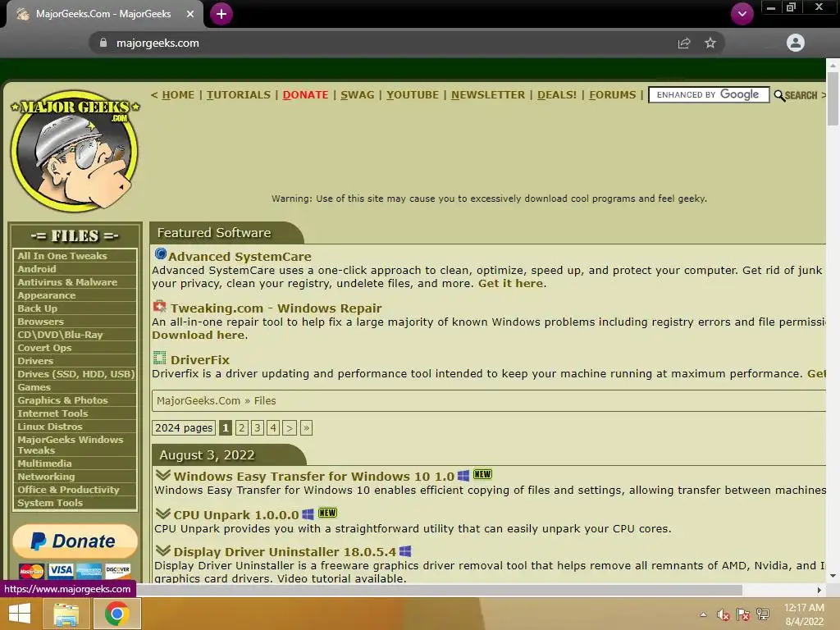Click Get it here link
The image size is (840, 630).
click(x=510, y=283)
